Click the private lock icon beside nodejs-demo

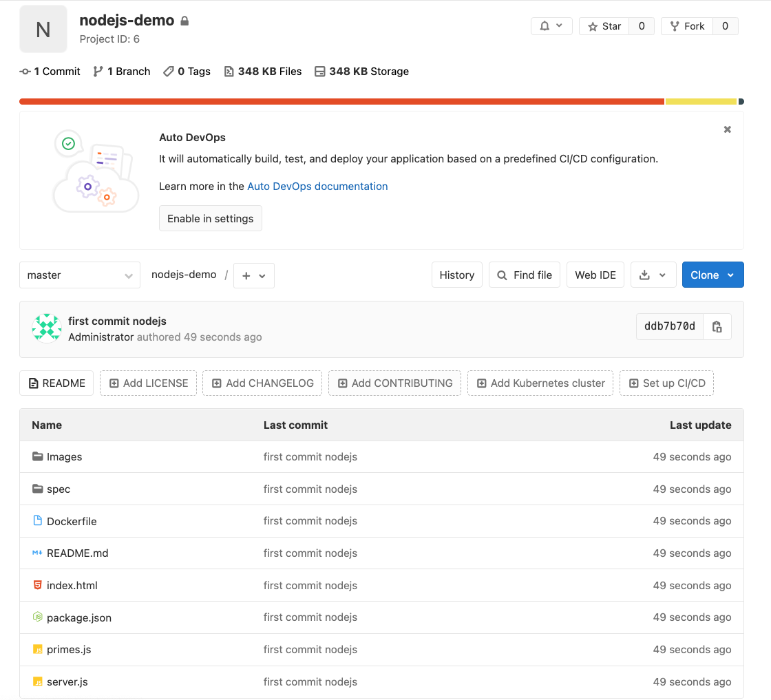click(184, 21)
